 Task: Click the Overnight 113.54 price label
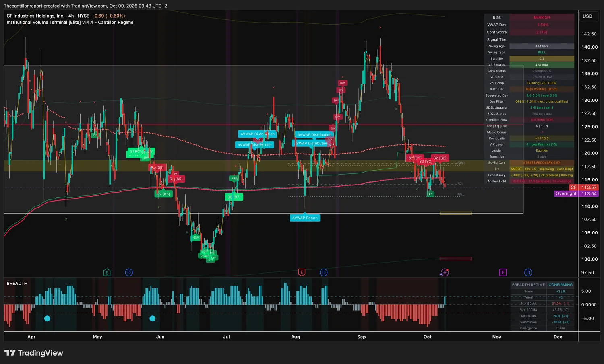[576, 193]
